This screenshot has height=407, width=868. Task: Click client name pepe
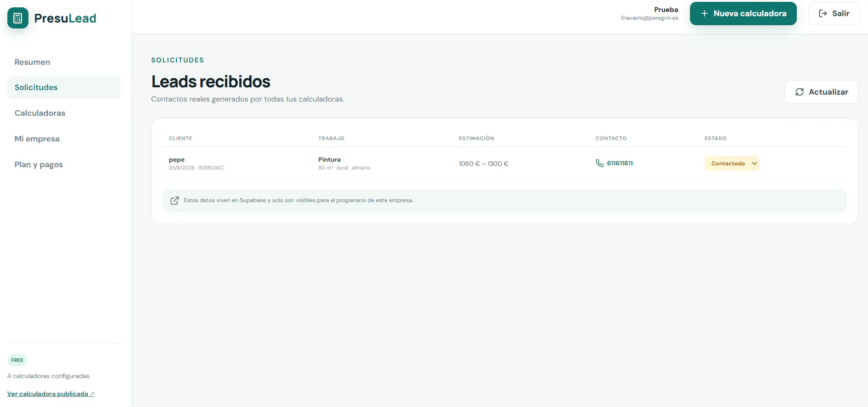[177, 159]
